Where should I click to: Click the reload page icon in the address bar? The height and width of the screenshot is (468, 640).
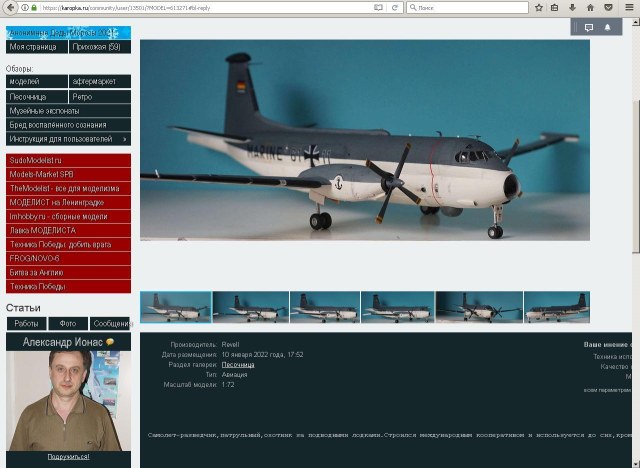coord(395,7)
